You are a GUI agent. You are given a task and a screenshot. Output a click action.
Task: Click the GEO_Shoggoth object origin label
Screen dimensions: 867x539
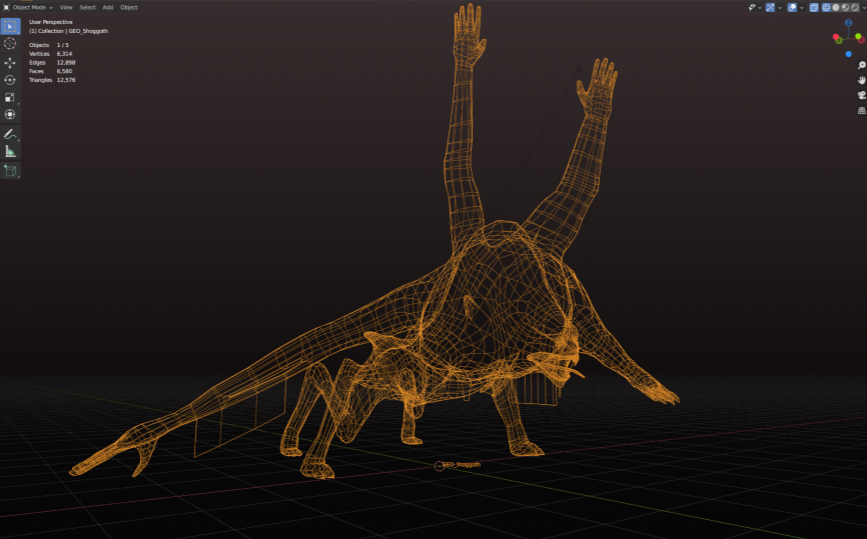tap(461, 464)
